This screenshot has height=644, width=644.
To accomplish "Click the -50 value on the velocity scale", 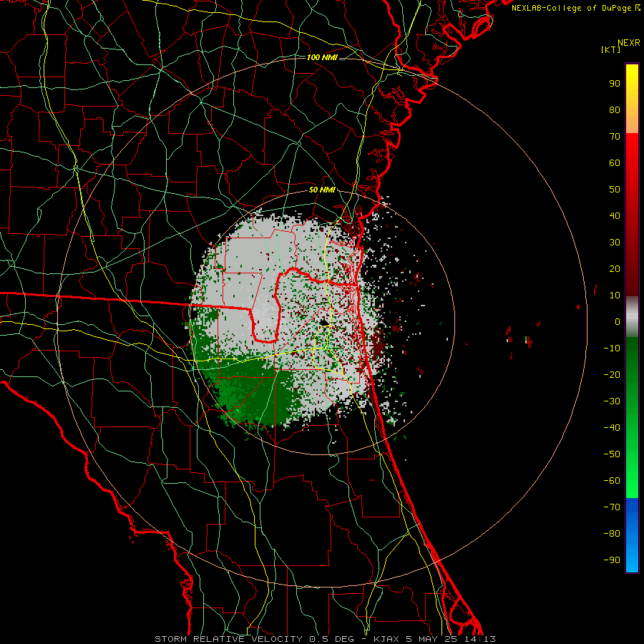I will click(x=612, y=454).
